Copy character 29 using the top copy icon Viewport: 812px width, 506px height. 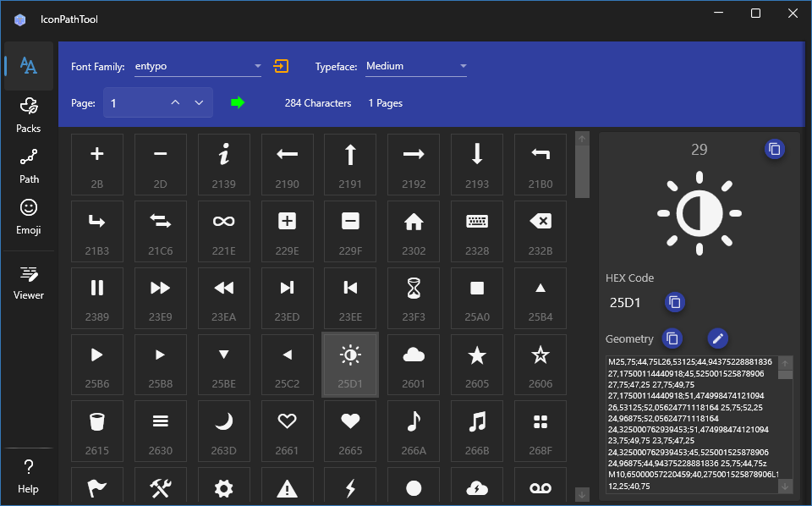[775, 149]
